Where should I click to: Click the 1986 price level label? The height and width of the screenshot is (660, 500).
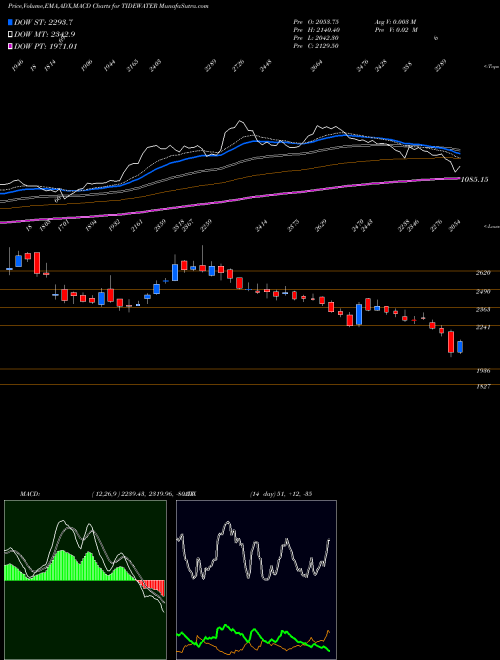pos(483,371)
